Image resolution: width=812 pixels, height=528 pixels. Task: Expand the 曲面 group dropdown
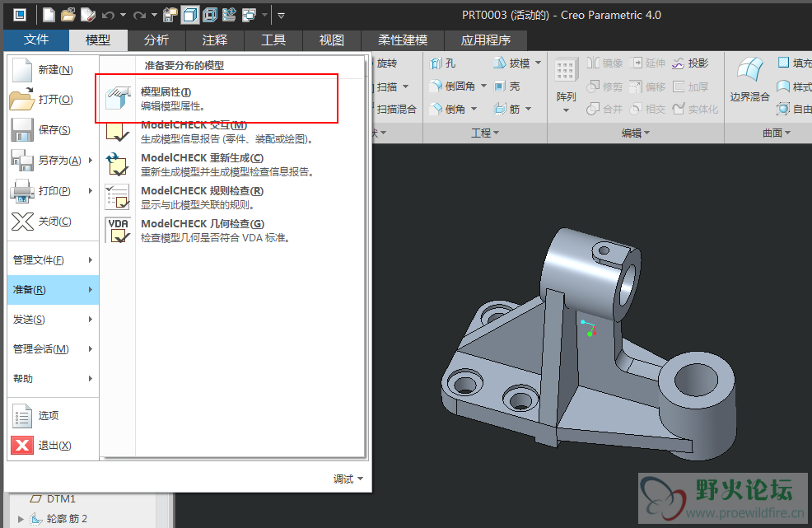click(x=777, y=133)
